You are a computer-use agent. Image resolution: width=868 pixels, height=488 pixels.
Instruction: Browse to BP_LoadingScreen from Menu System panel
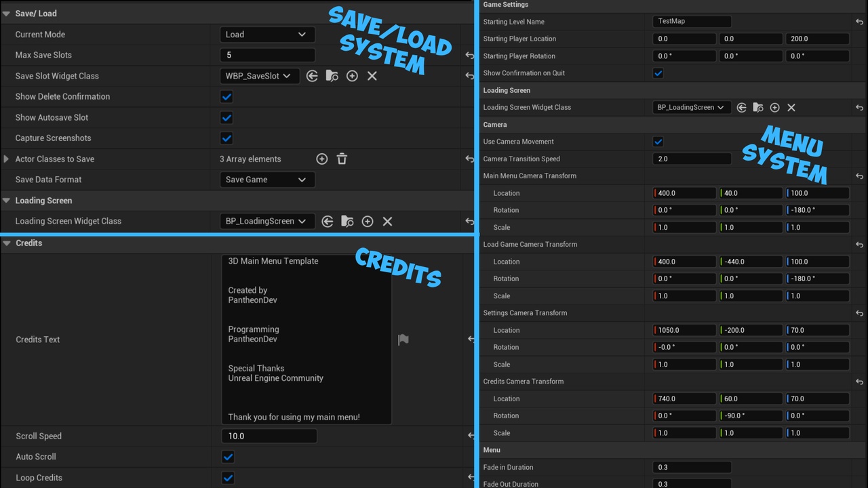[x=758, y=107]
